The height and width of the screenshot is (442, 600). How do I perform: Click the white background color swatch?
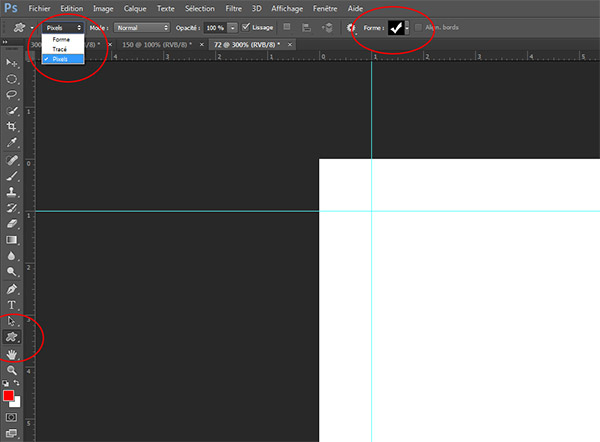16,403
